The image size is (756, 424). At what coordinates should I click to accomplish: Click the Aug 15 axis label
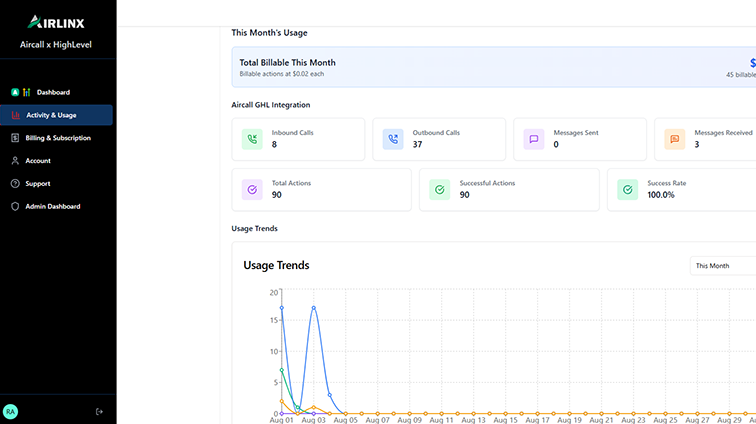coord(505,420)
